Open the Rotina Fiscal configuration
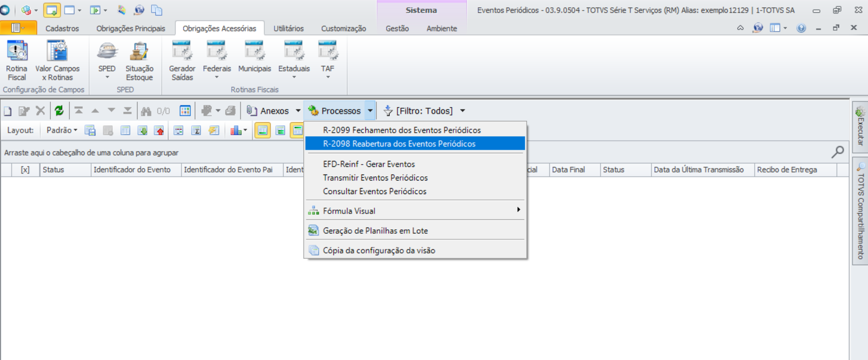Viewport: 868px width, 360px height. 17,61
